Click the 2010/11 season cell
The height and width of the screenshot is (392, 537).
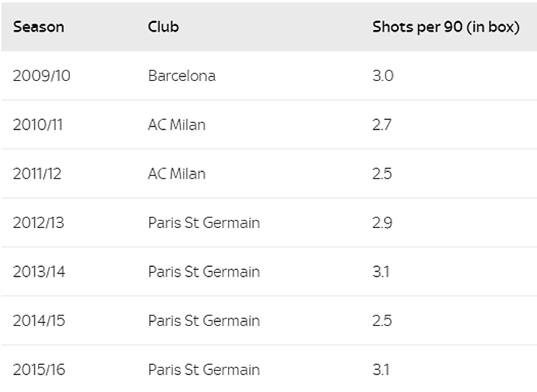[38, 124]
